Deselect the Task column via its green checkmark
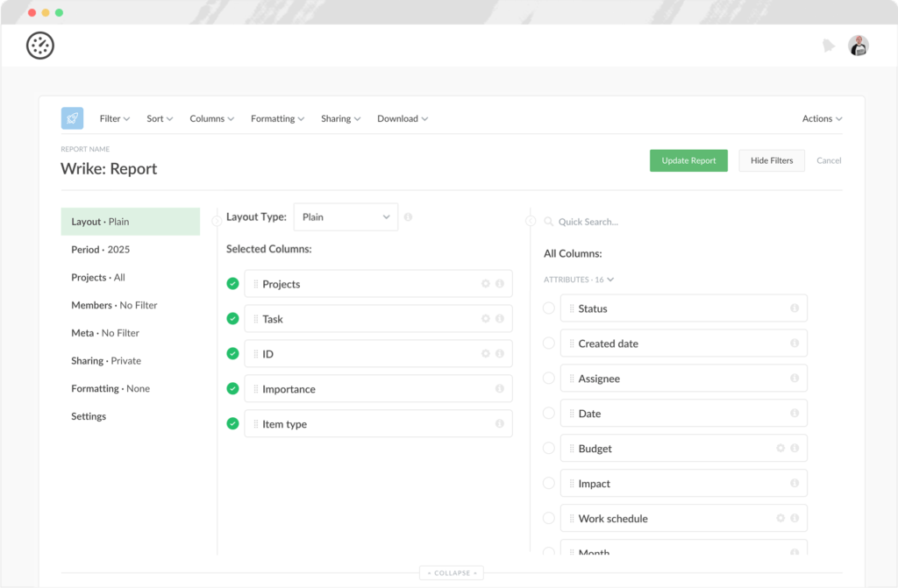Screen dimensions: 898x588 [232, 318]
